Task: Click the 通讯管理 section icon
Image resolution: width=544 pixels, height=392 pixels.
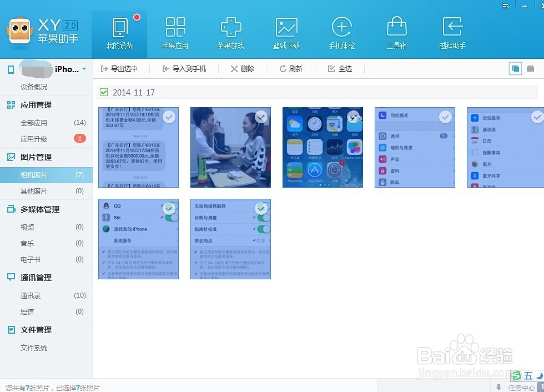Action: coord(11,277)
